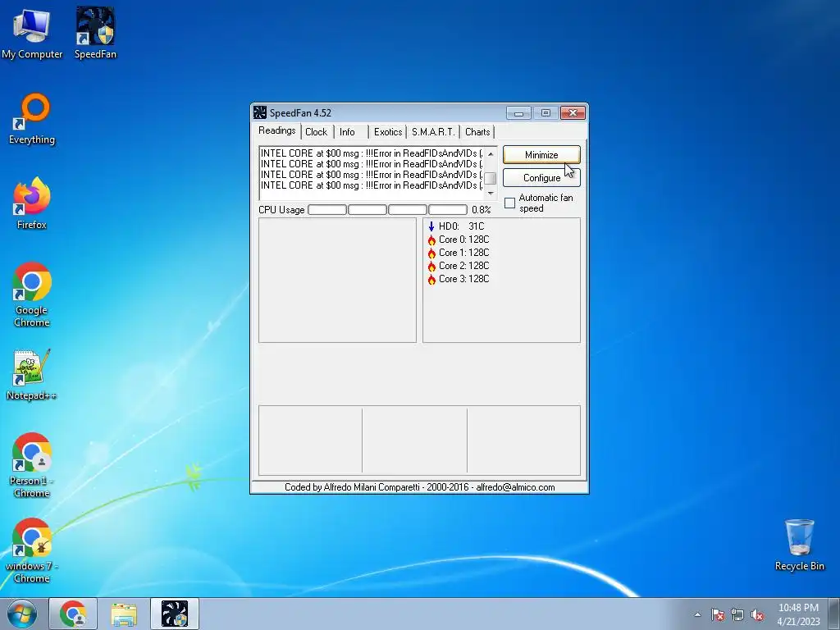Select the windows 7 - Chrome shortcut
This screenshot has height=630, width=840.
point(32,550)
